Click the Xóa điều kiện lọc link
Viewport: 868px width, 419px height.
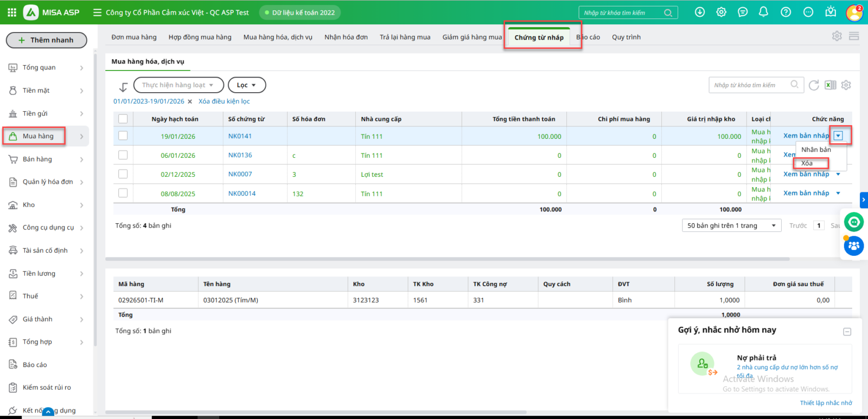[224, 101]
